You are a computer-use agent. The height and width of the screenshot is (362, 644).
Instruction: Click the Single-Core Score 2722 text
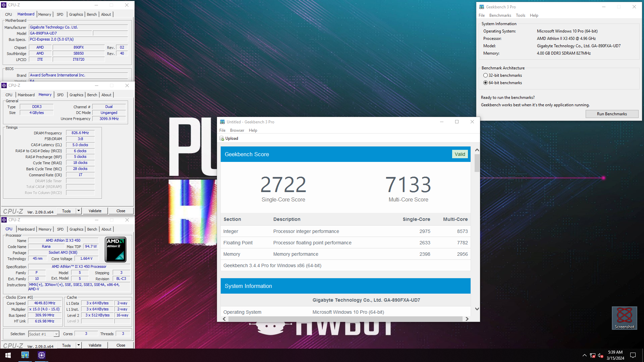click(283, 184)
